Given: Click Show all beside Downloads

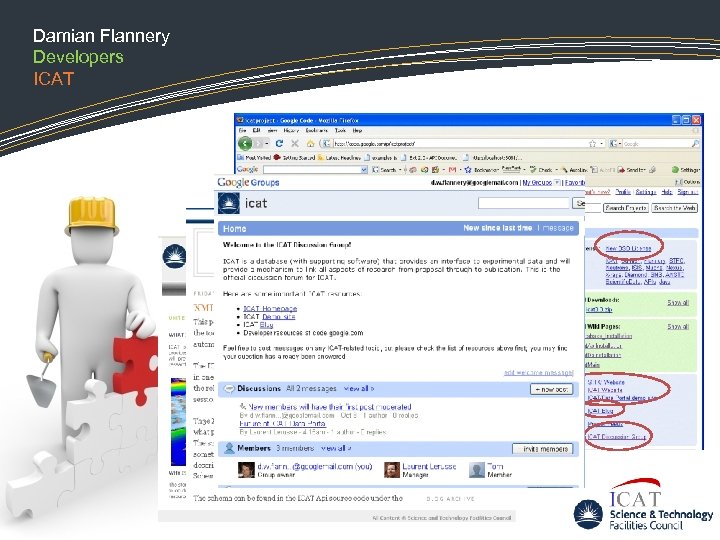Looking at the screenshot, I should tap(678, 303).
